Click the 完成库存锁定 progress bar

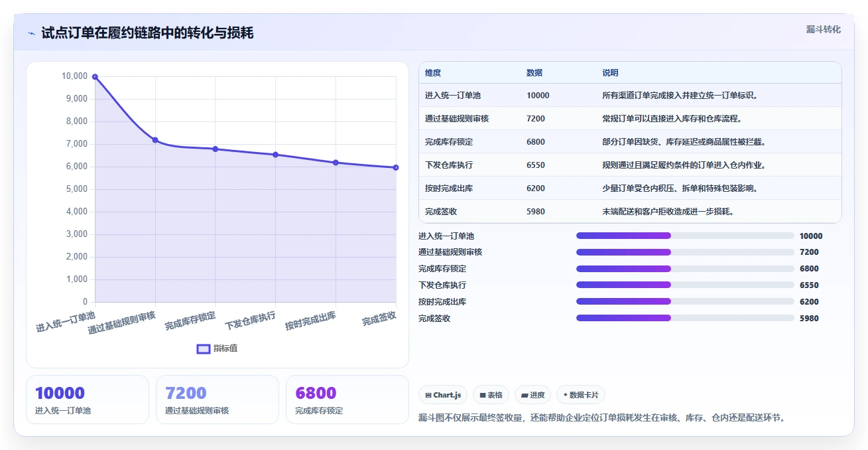685,269
